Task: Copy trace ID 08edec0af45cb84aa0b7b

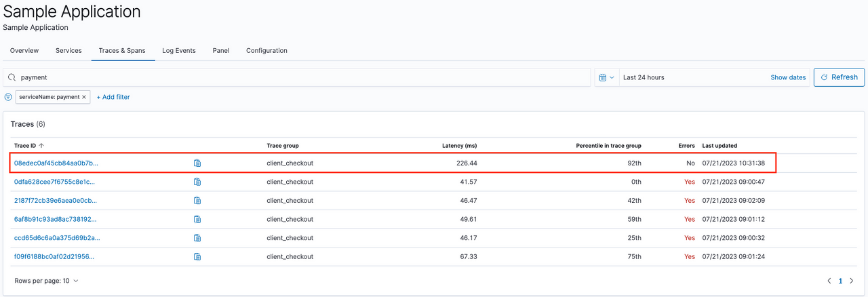Action: click(197, 163)
